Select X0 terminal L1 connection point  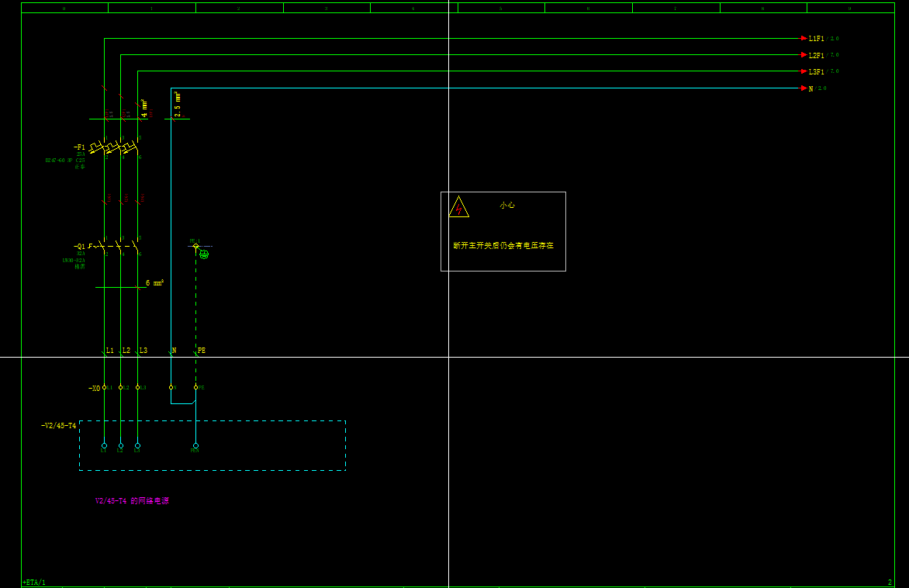[104, 387]
